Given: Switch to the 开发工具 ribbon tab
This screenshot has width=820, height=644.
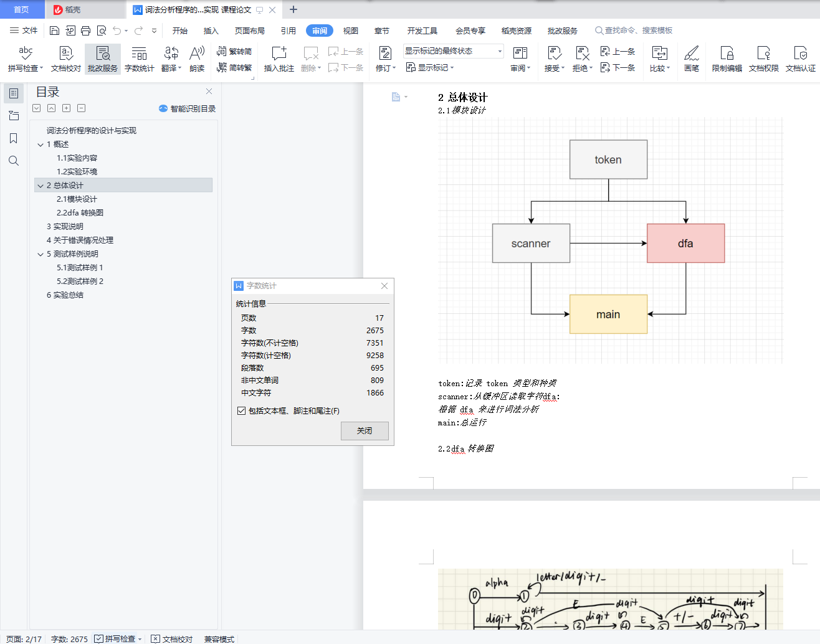Looking at the screenshot, I should coord(422,31).
